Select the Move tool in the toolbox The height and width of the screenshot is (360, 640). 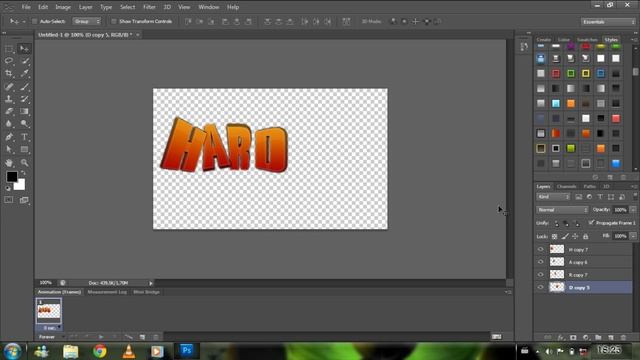[x=24, y=49]
